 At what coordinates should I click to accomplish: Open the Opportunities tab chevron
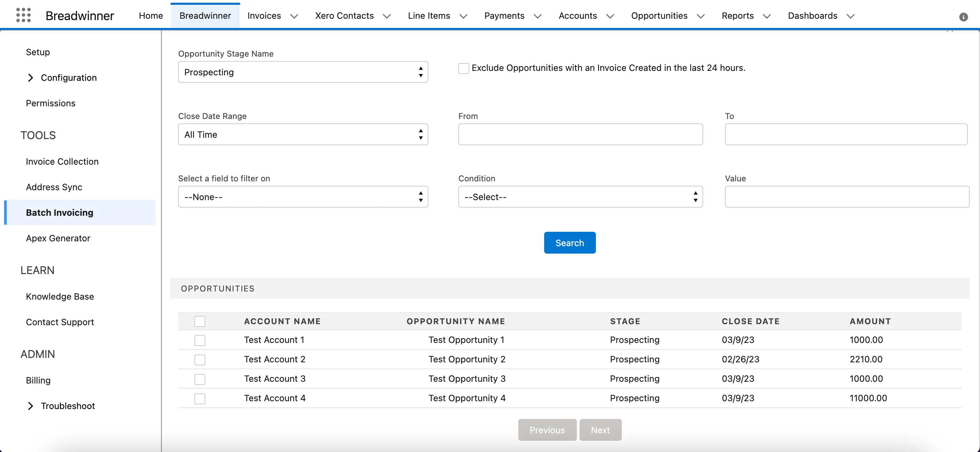pyautogui.click(x=701, y=16)
